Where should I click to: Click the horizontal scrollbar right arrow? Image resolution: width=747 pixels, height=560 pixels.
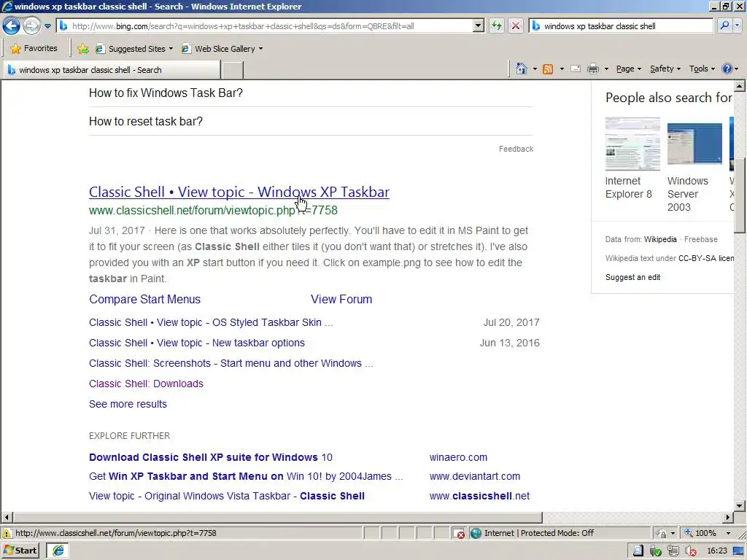[727, 517]
